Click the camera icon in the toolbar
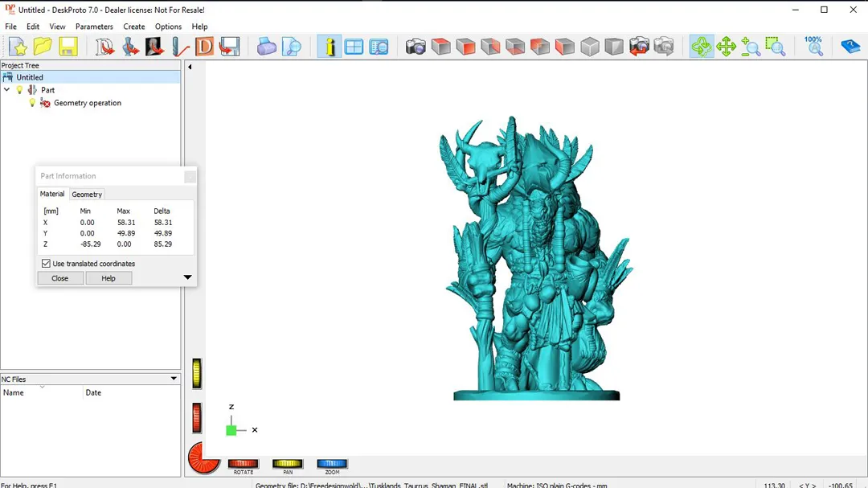The width and height of the screenshot is (868, 488). pos(416,47)
